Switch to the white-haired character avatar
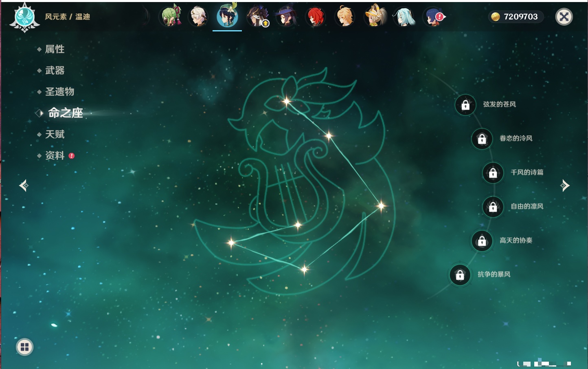 pos(199,16)
